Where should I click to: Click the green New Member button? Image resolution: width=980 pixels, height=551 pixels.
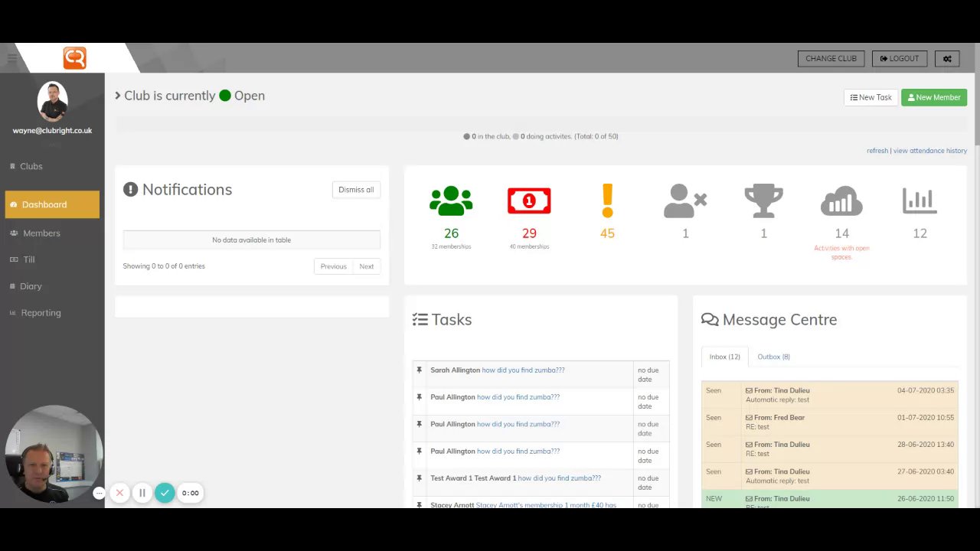click(934, 97)
